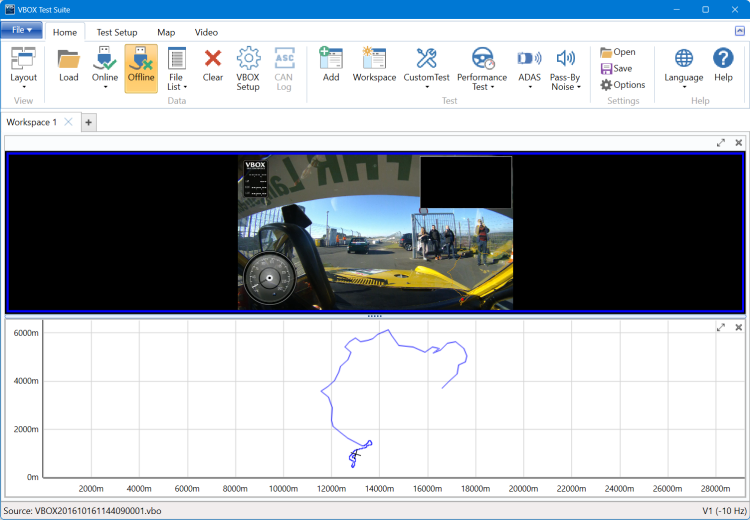Add a new workspace tab
Screen dimensions: 750x520
click(88, 122)
